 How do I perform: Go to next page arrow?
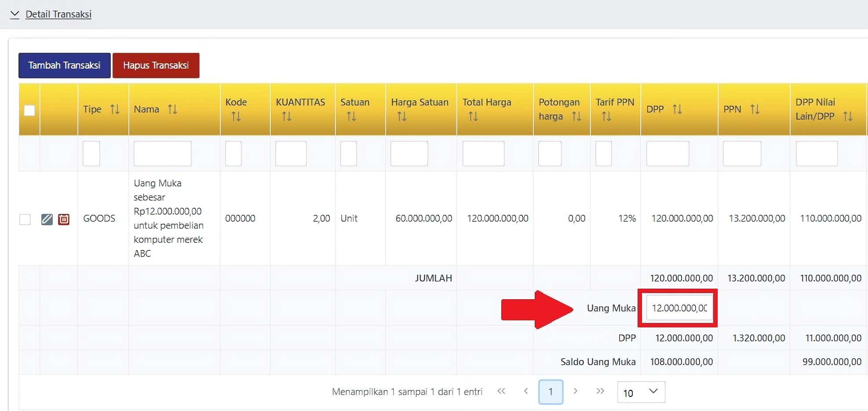click(x=575, y=391)
